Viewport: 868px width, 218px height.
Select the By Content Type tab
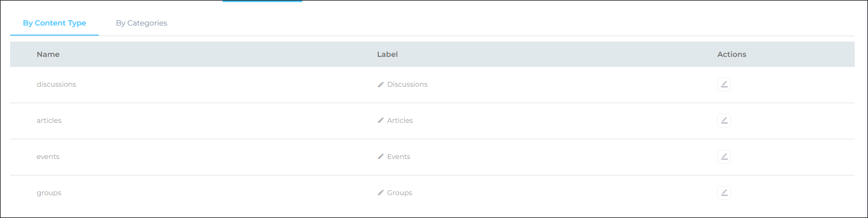click(x=54, y=23)
